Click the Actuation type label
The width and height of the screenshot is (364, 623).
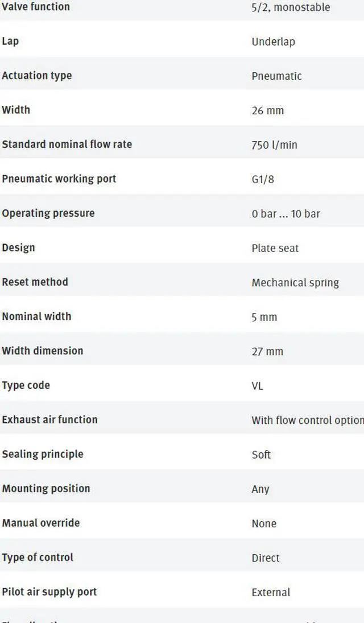[x=37, y=76]
